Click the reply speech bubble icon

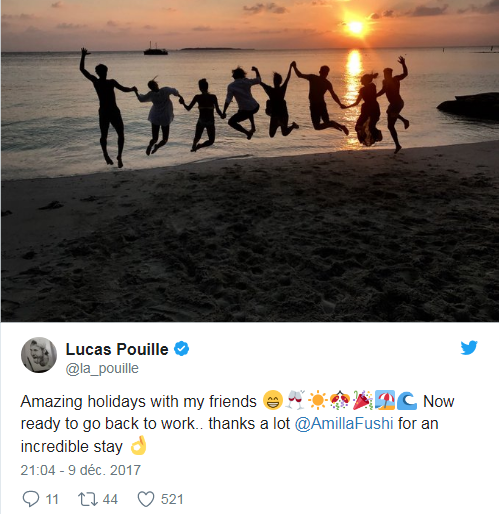click(x=31, y=499)
